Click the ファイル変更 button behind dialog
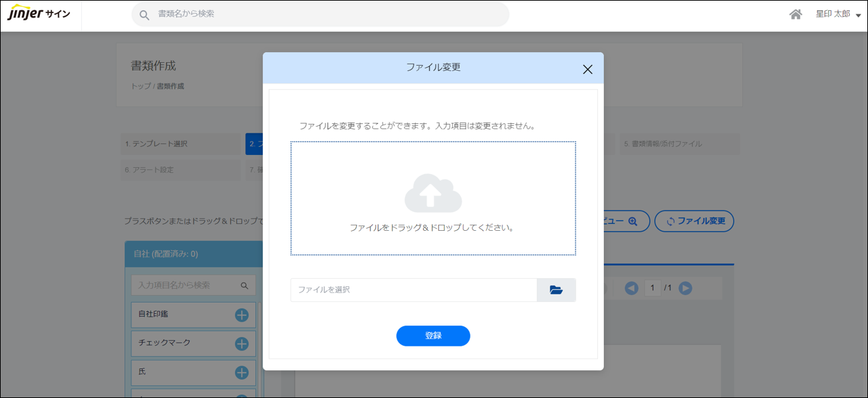868x398 pixels. coord(694,221)
